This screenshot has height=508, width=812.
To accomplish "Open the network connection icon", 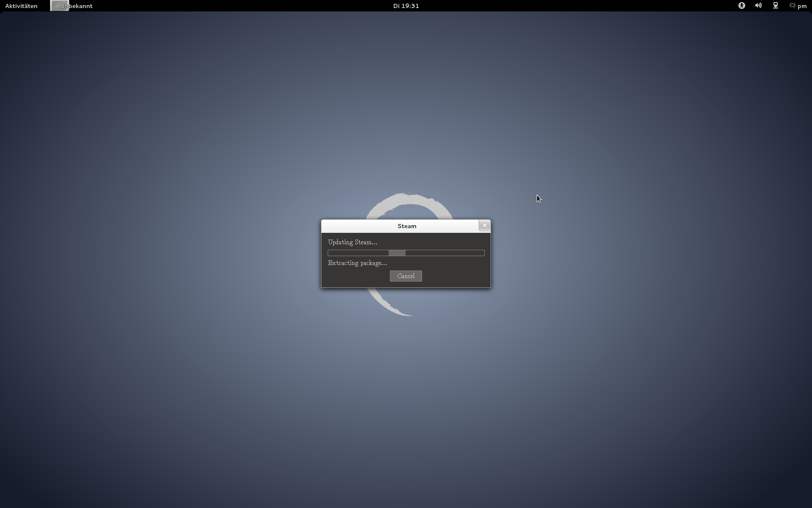I will [x=776, y=6].
